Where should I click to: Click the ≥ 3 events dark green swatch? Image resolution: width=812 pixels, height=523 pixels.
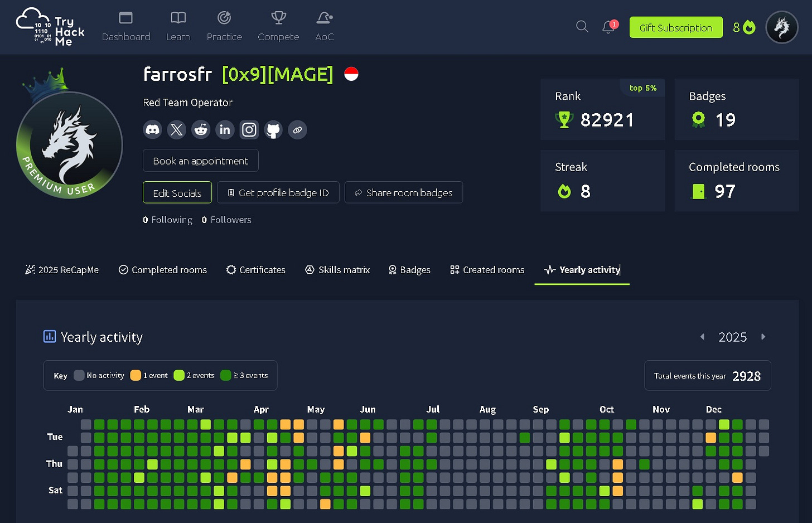click(226, 375)
